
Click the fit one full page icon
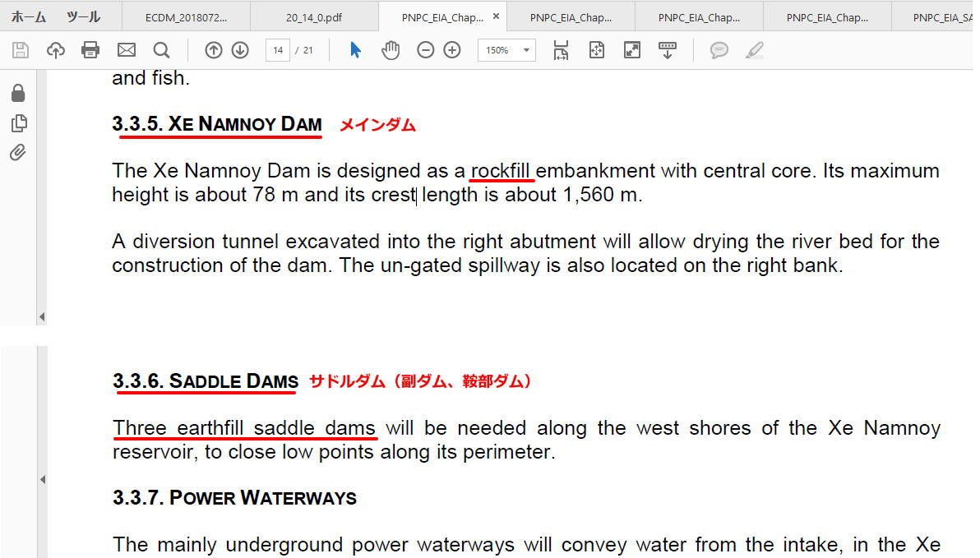[x=597, y=50]
